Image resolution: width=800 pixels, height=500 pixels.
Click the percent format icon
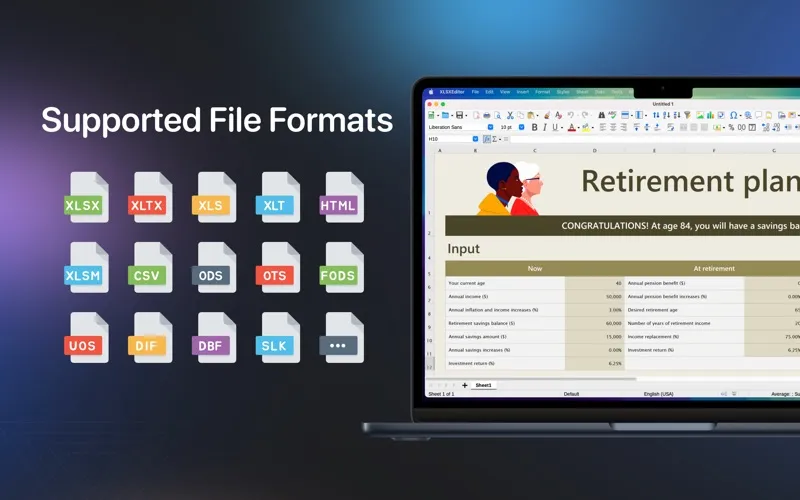[731, 127]
